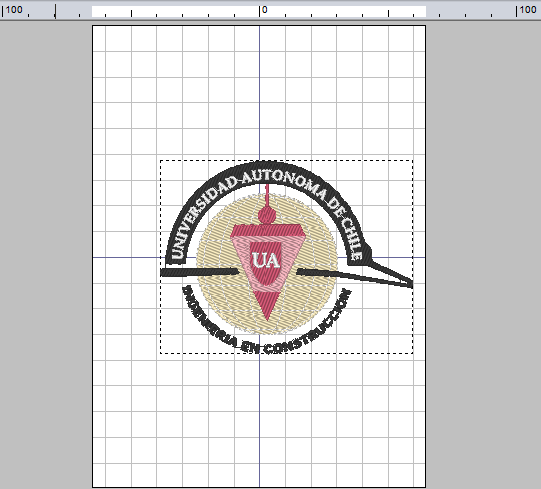Click the red triangle's bottom tip
The width and height of the screenshot is (541, 489).
point(267,317)
